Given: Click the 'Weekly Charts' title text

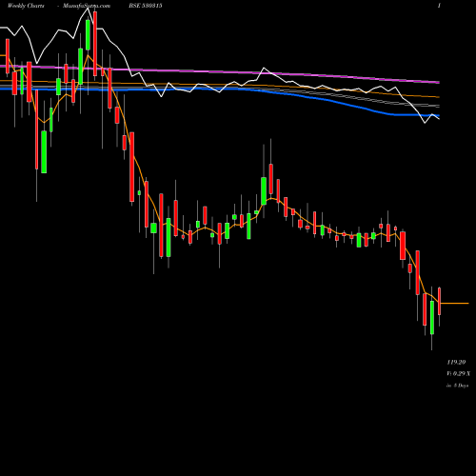Looking at the screenshot, I should coord(26,6).
